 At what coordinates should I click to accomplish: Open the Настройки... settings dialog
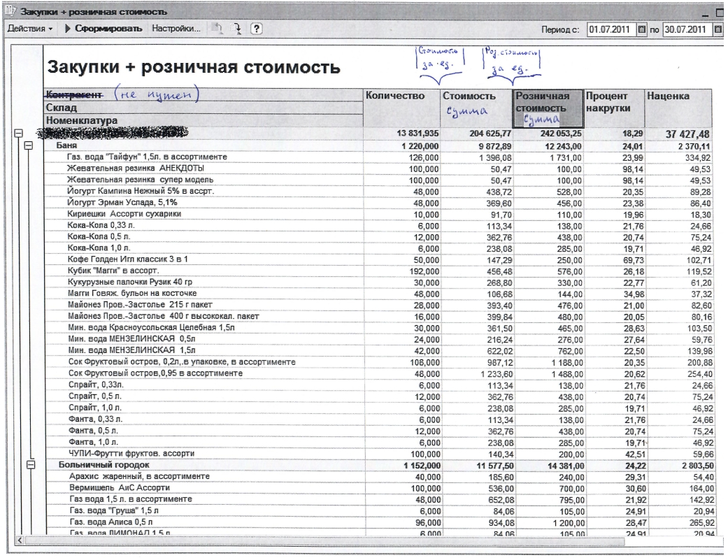point(176,30)
